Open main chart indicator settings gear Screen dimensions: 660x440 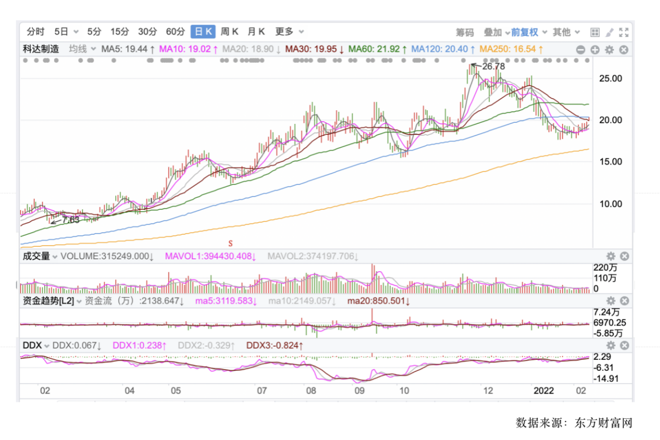click(610, 48)
